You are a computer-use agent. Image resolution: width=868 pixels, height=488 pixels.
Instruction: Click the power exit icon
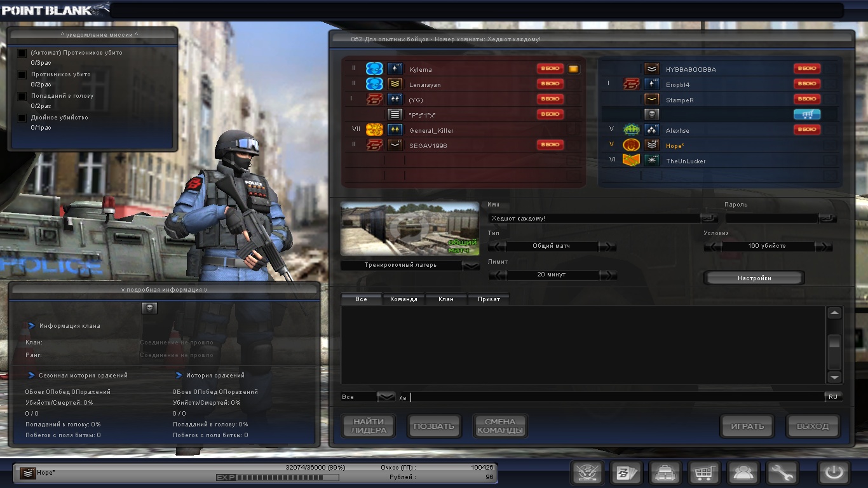coord(834,473)
